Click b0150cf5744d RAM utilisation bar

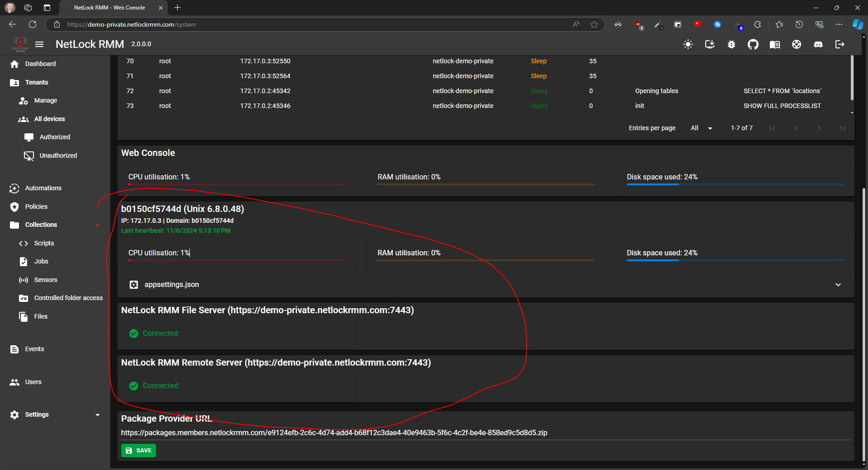486,260
